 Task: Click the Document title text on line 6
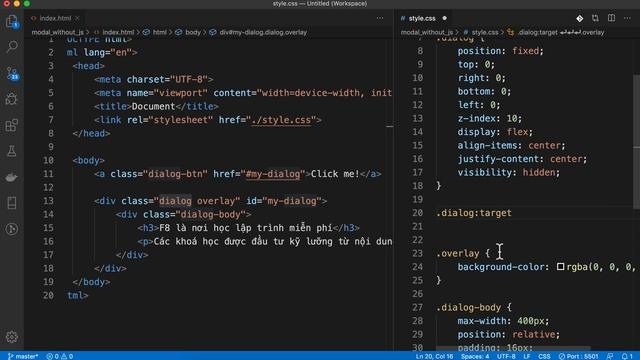click(x=153, y=107)
